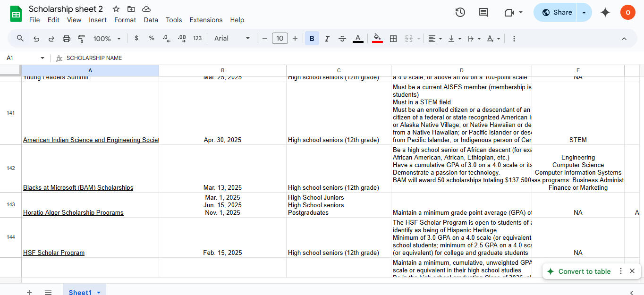Click the undo arrow icon

tap(36, 39)
